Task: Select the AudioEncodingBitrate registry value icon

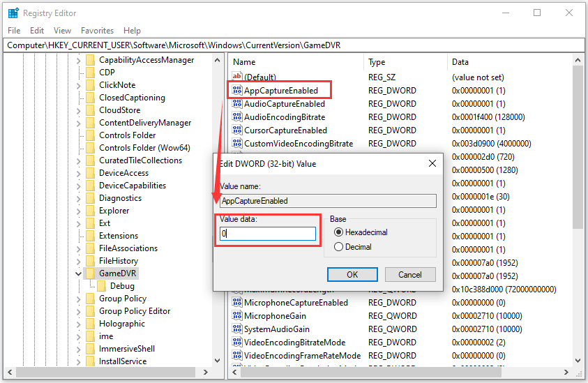Action: point(236,117)
